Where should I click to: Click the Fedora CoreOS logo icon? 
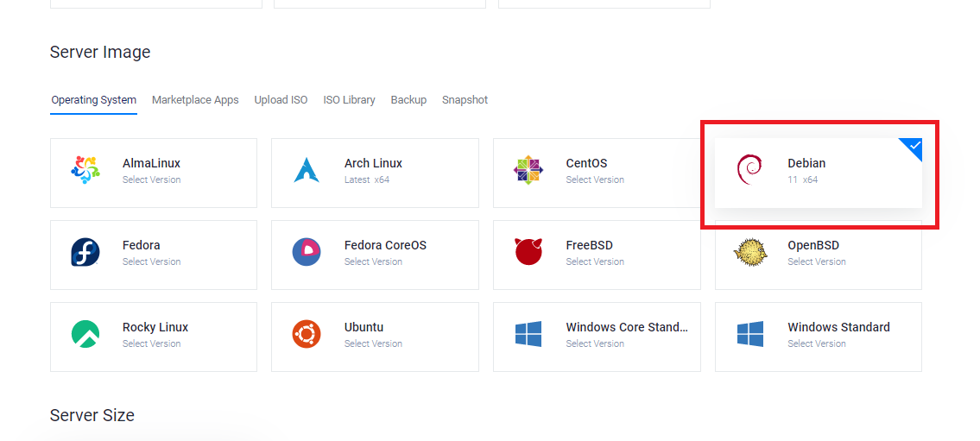coord(307,252)
